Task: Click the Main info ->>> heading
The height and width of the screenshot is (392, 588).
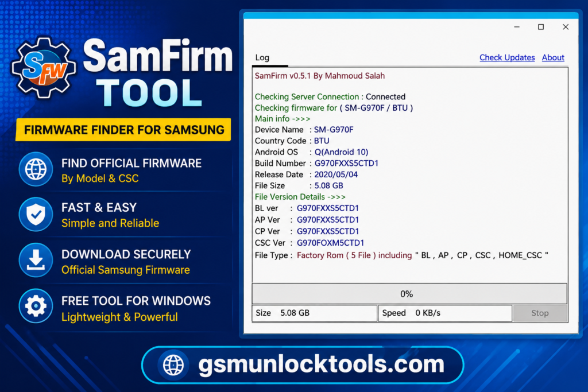Action: pyautogui.click(x=283, y=119)
